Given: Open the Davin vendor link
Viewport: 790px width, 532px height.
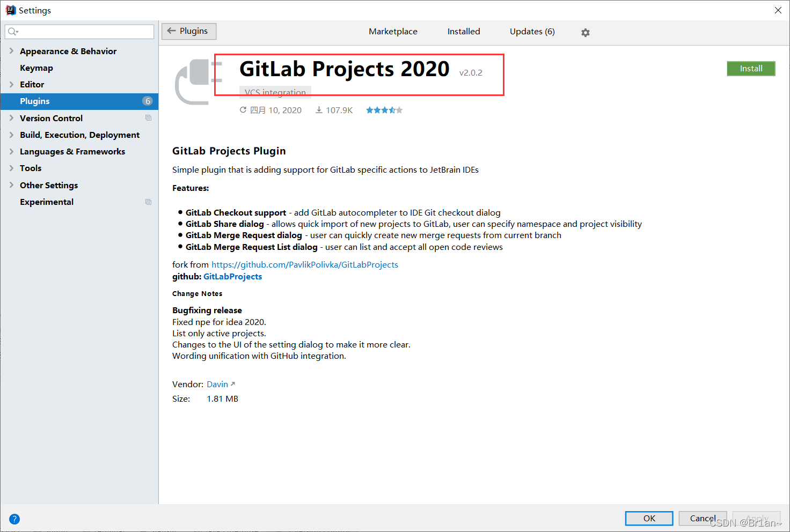Looking at the screenshot, I should tap(217, 384).
